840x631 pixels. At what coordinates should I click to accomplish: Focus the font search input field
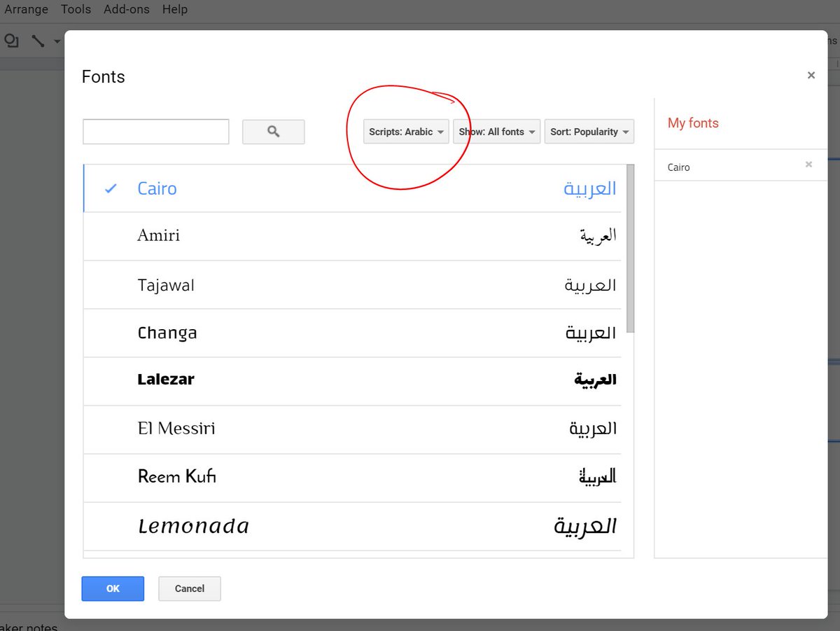click(156, 132)
